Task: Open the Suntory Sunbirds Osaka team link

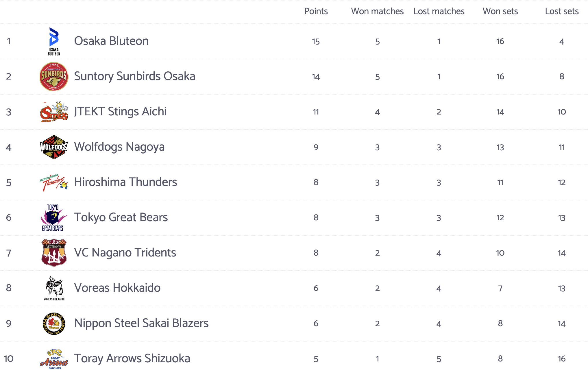Action: point(134,76)
